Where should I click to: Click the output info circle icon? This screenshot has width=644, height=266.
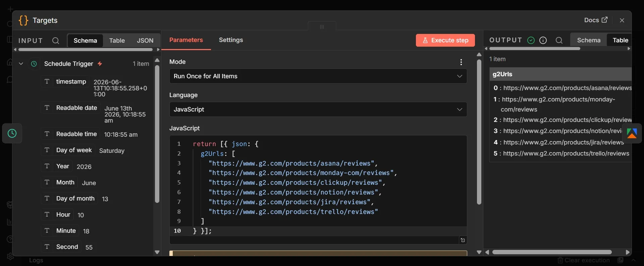(x=543, y=40)
